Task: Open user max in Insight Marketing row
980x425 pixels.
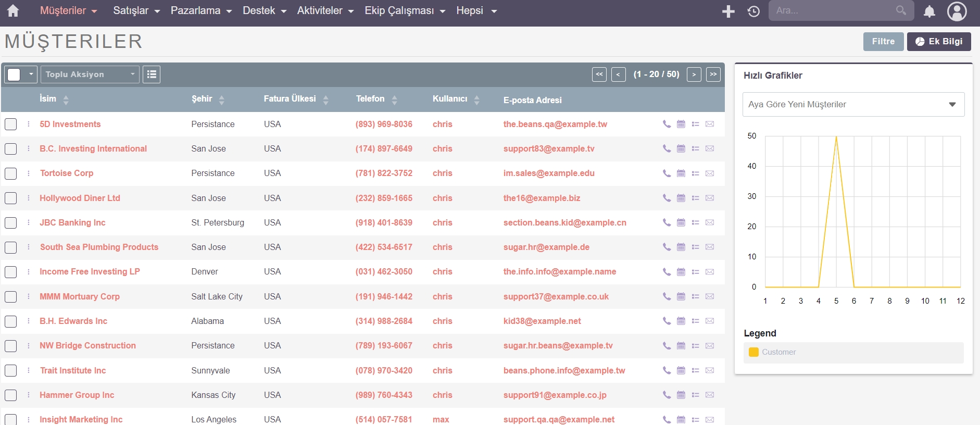Action: (x=441, y=419)
